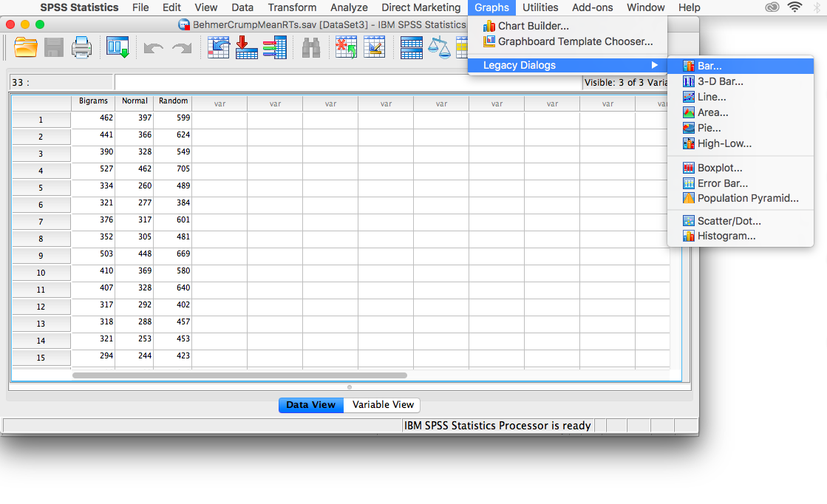Click the cell reference box showing 33
Image resolution: width=827 pixels, height=504 pixels.
(x=61, y=82)
